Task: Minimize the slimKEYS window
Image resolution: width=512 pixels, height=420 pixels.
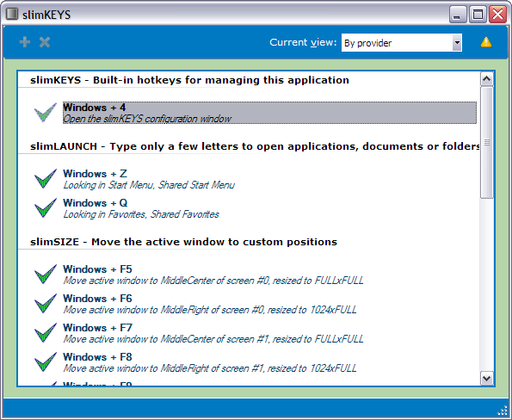Action: 458,15
